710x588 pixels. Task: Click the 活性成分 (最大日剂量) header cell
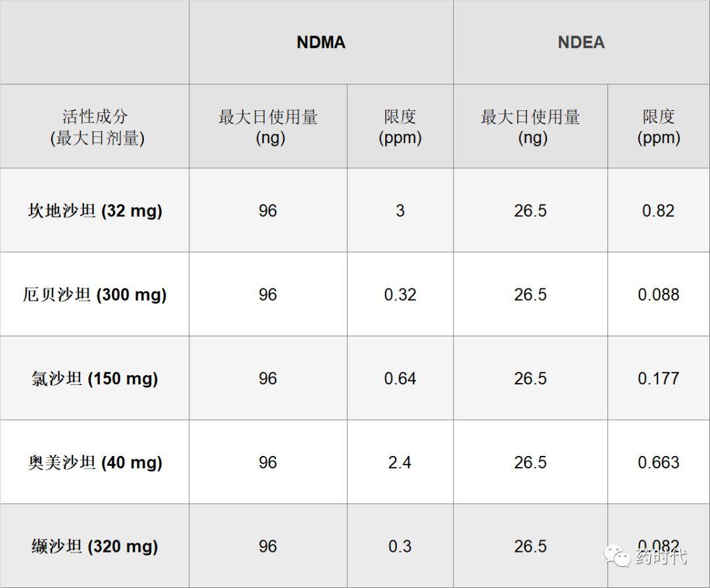(x=95, y=126)
